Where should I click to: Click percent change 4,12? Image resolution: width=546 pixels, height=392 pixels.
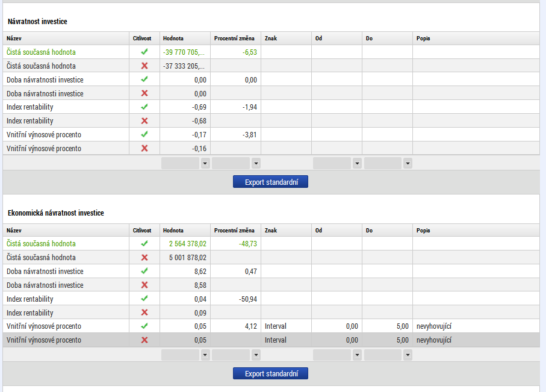tap(250, 326)
